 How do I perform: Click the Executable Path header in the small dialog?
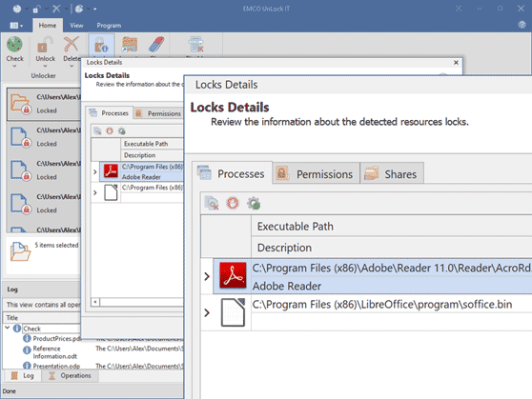[152, 144]
